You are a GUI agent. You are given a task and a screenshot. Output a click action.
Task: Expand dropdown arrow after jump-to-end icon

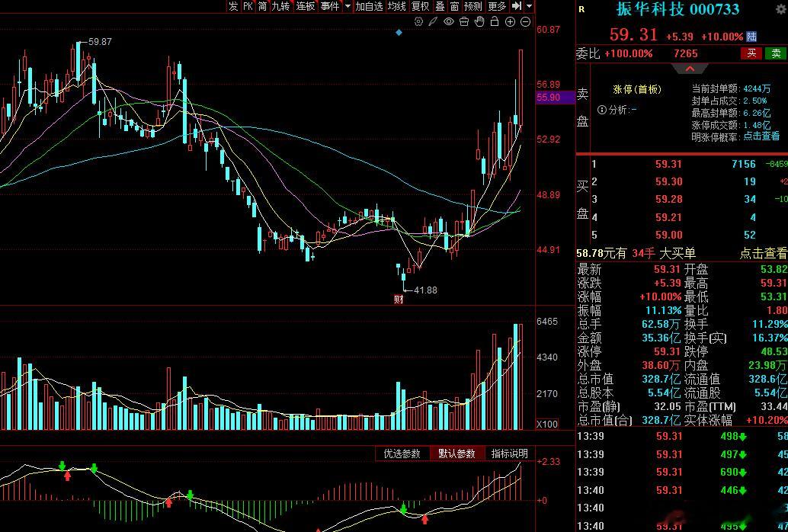point(529,6)
